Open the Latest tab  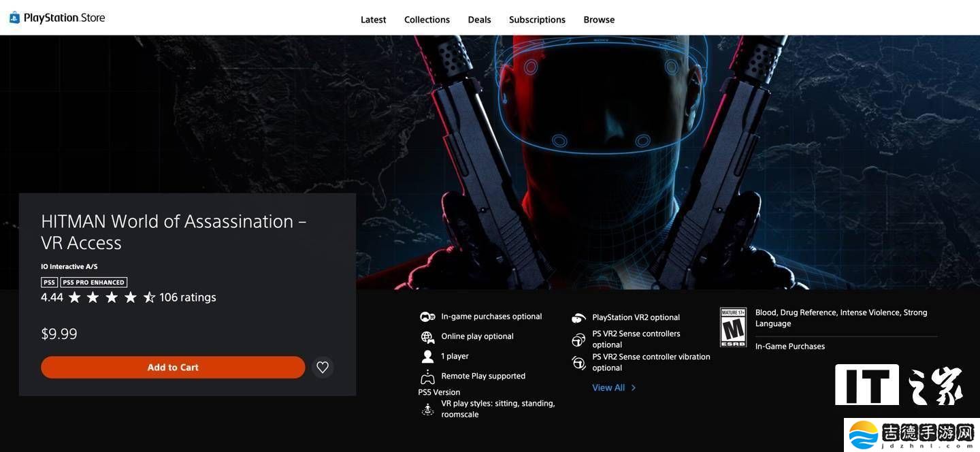click(373, 20)
